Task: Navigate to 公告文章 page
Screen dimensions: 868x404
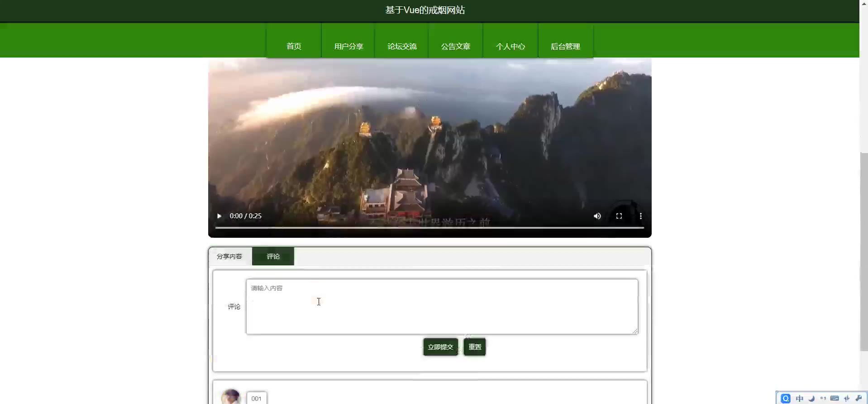Action: (455, 46)
